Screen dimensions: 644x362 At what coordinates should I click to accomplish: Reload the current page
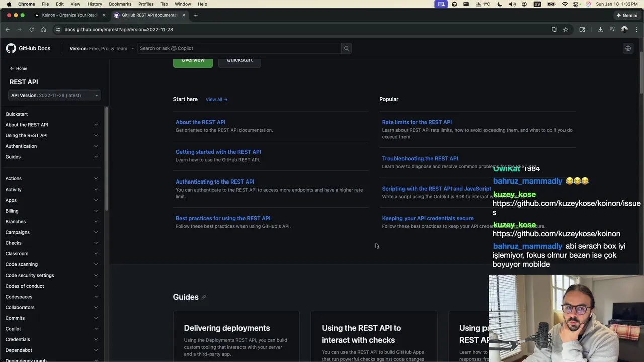31,30
